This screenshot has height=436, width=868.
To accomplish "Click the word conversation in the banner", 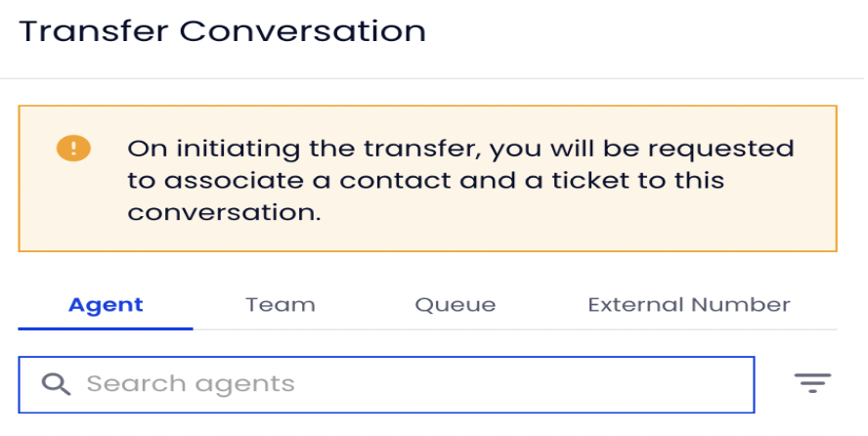I will tap(224, 212).
